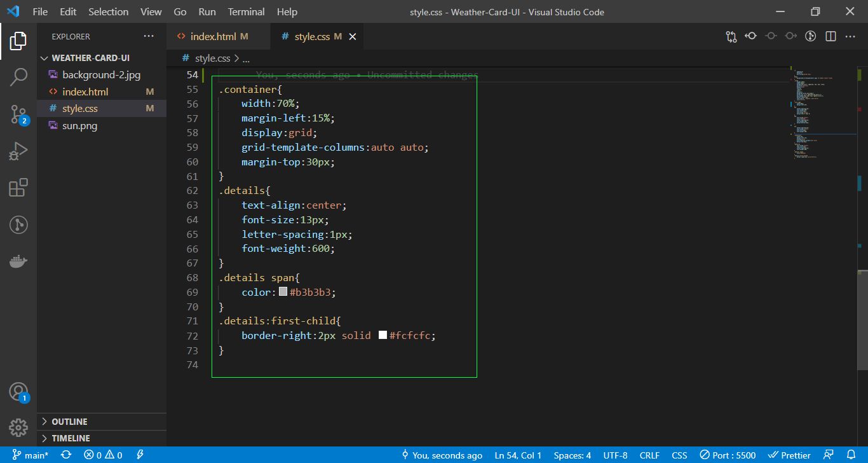Screen dimensions: 868x463
Task: Click Ln 54, Col 1 go-to-line
Action: tap(518, 455)
